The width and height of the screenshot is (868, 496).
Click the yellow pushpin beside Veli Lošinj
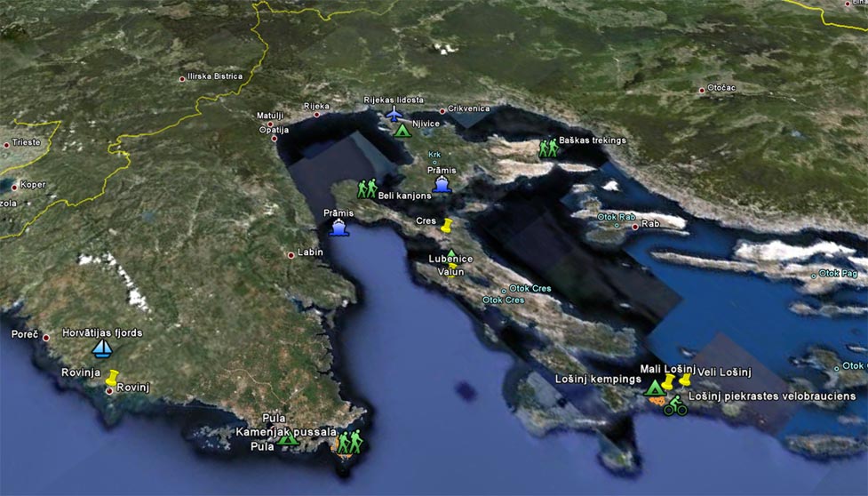(x=685, y=380)
